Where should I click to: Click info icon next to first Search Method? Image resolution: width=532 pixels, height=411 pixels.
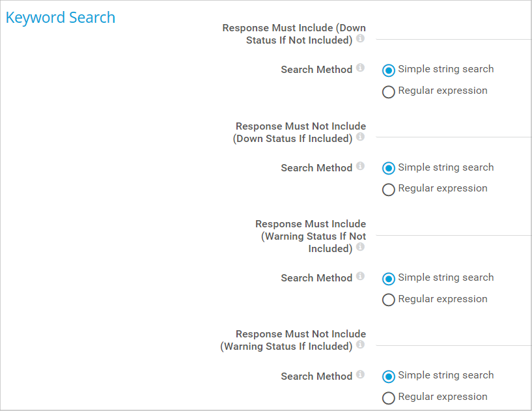(x=360, y=68)
